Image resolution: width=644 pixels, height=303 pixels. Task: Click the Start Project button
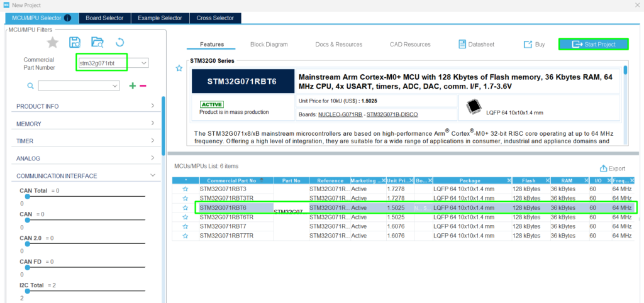click(x=594, y=44)
